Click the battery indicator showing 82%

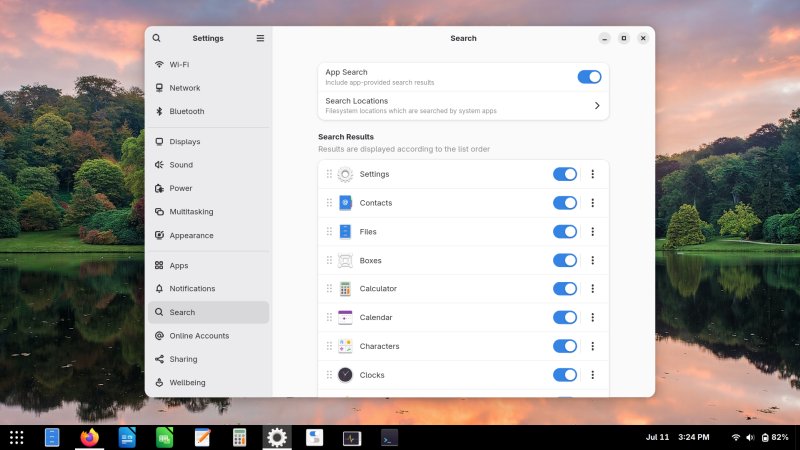(774, 437)
